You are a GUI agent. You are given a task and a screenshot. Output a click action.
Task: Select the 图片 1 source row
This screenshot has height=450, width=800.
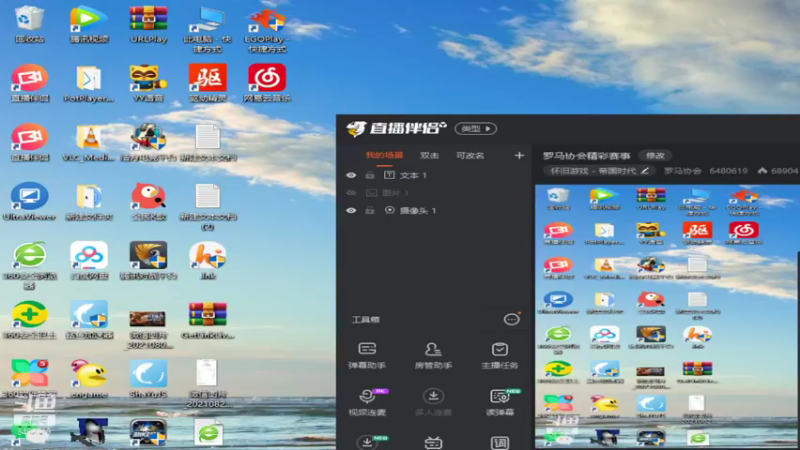pyautogui.click(x=434, y=193)
